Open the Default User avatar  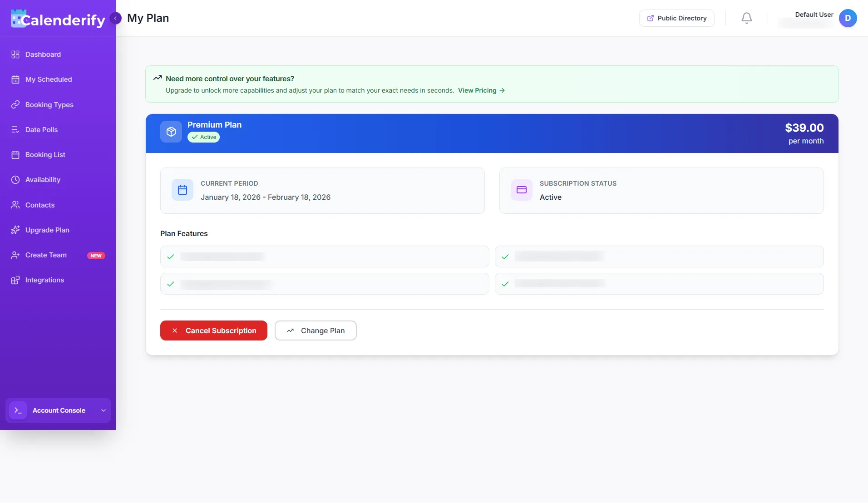848,18
